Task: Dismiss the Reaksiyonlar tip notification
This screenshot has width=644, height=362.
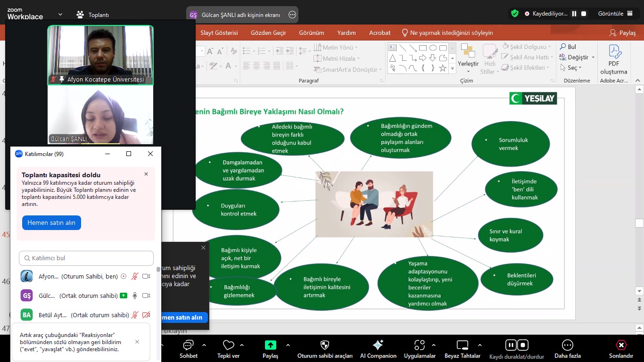Action: tap(137, 342)
